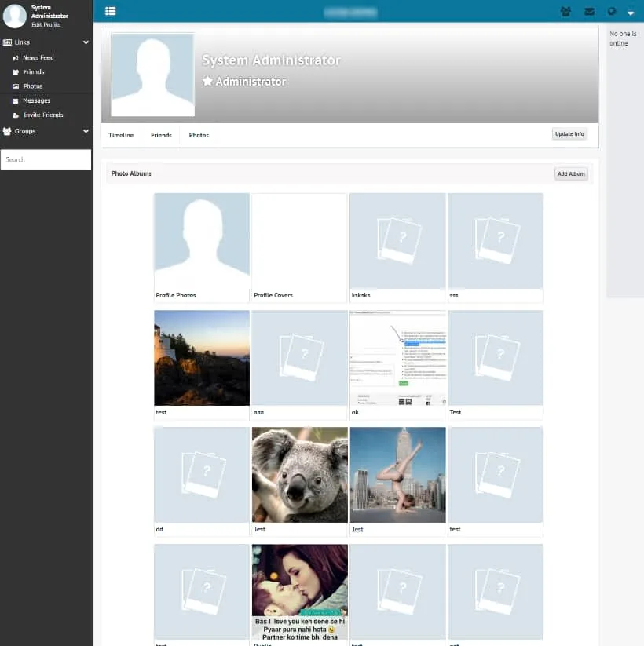Click the sidebar Search field
The image size is (644, 646).
pos(46,159)
